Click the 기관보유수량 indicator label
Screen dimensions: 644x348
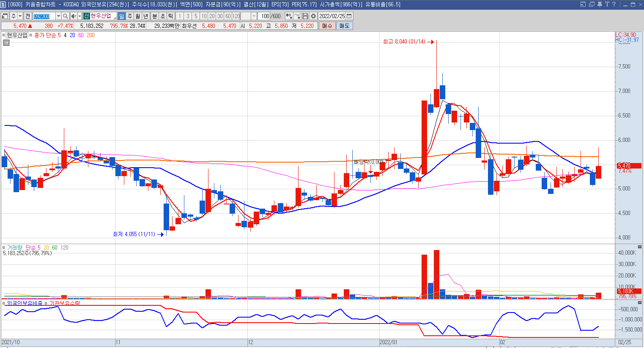(x=65, y=303)
